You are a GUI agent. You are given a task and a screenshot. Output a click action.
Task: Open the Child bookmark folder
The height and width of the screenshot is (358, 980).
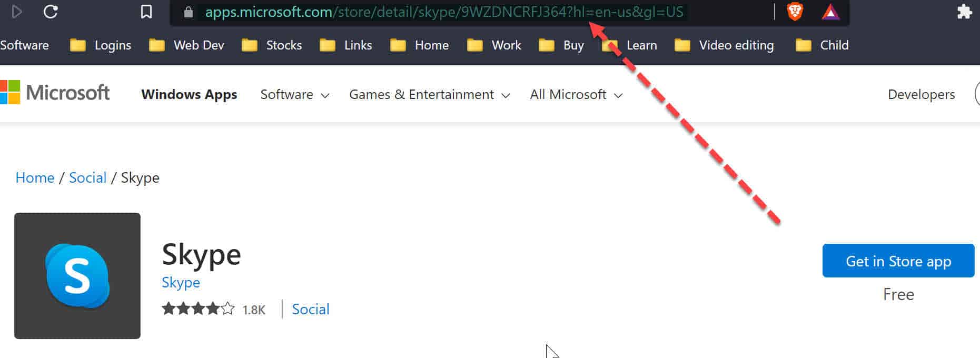coord(822,45)
